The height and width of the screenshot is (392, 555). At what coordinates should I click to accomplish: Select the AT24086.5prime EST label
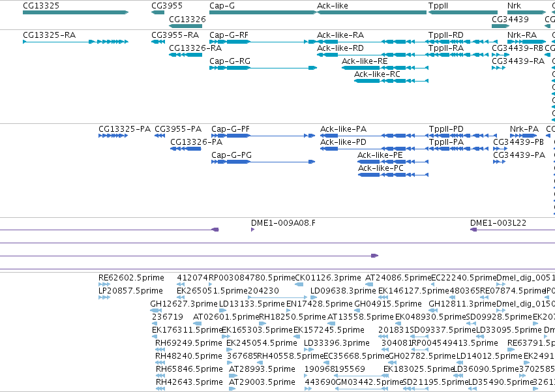pos(398,278)
